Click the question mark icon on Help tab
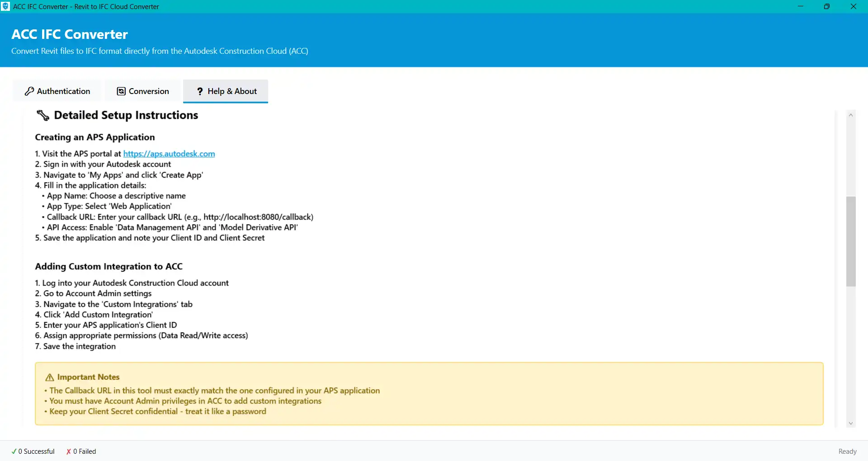 tap(200, 91)
